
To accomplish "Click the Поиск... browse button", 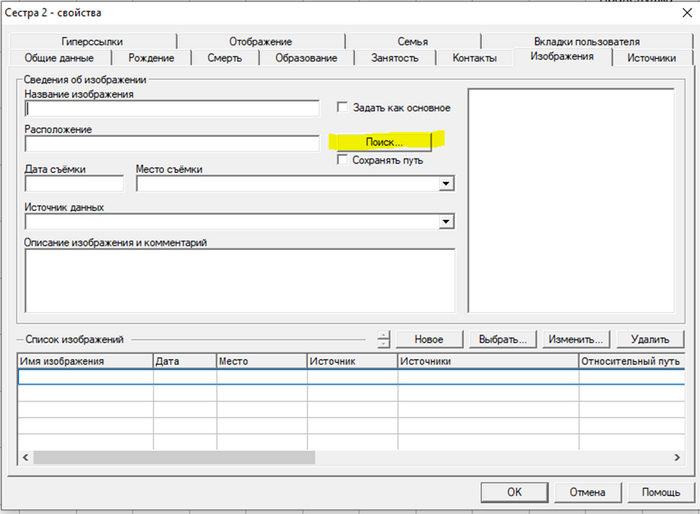I will pos(384,142).
